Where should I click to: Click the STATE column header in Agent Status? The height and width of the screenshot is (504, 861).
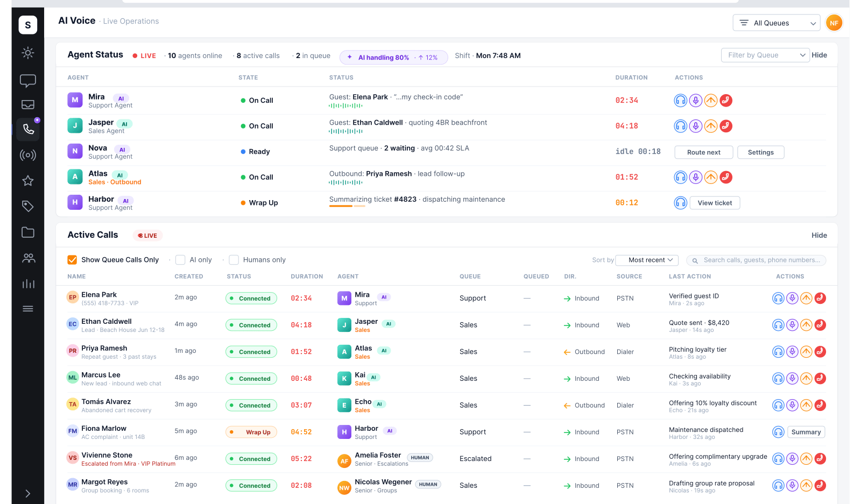[x=248, y=77]
